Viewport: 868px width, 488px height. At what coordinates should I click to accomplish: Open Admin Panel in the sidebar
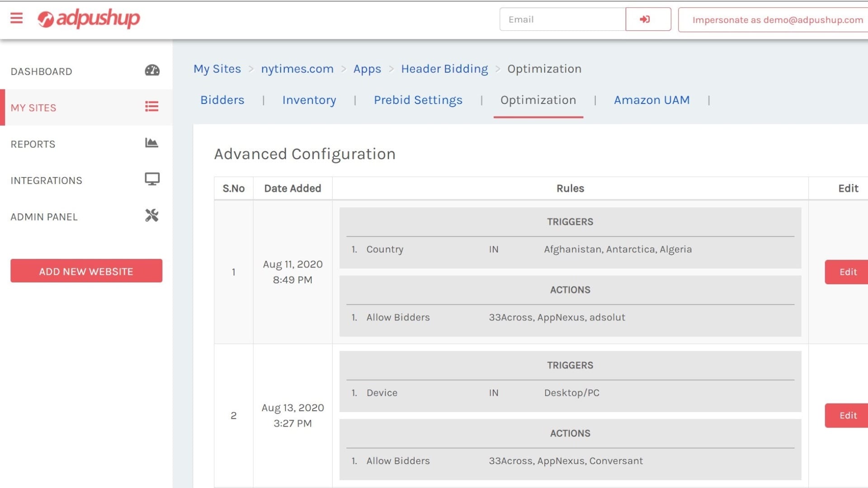(x=86, y=216)
